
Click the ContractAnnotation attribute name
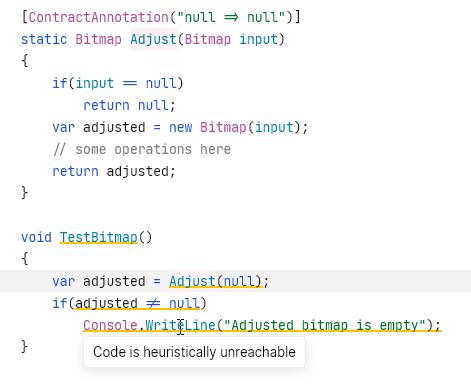click(x=98, y=17)
